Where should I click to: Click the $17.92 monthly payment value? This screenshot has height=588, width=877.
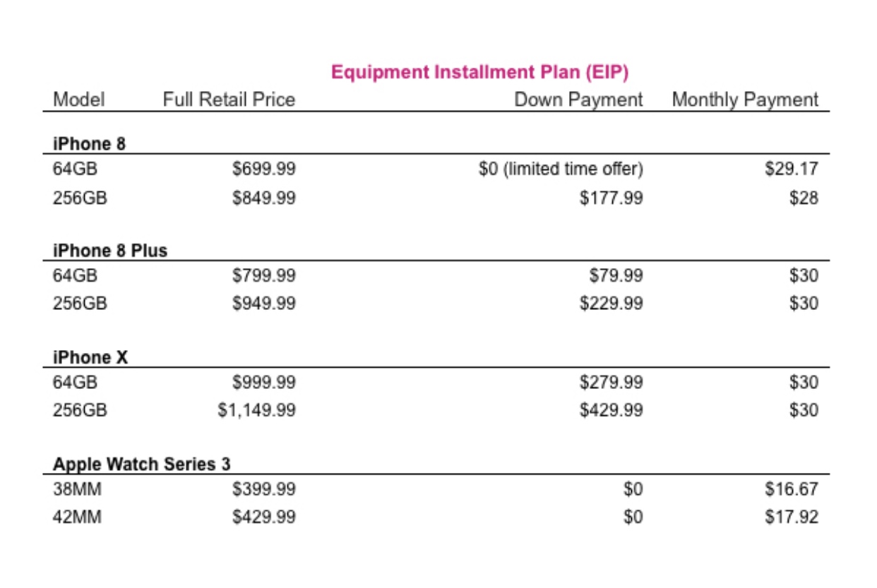[792, 517]
